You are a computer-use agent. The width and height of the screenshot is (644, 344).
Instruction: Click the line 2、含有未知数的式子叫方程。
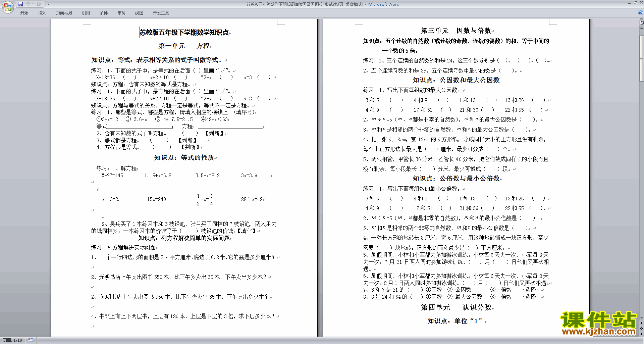[131, 133]
